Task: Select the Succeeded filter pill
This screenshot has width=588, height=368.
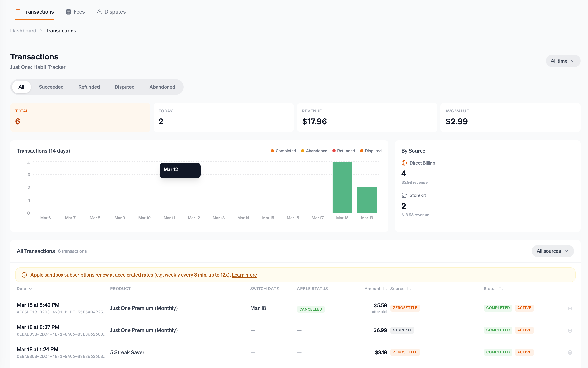Action: [x=51, y=87]
